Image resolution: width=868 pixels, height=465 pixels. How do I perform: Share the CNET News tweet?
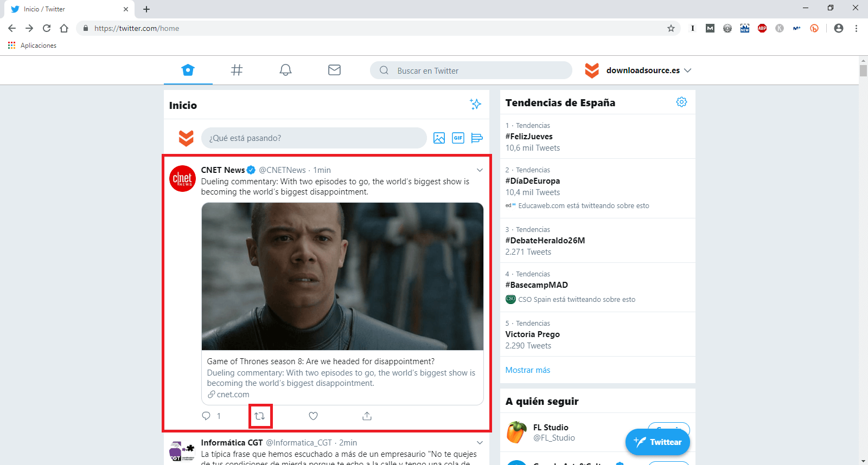[x=367, y=416]
